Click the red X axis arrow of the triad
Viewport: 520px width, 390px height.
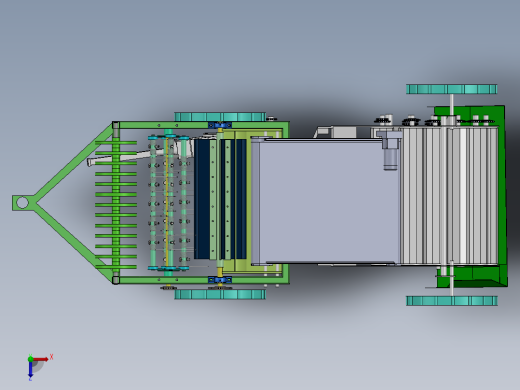click(x=41, y=359)
